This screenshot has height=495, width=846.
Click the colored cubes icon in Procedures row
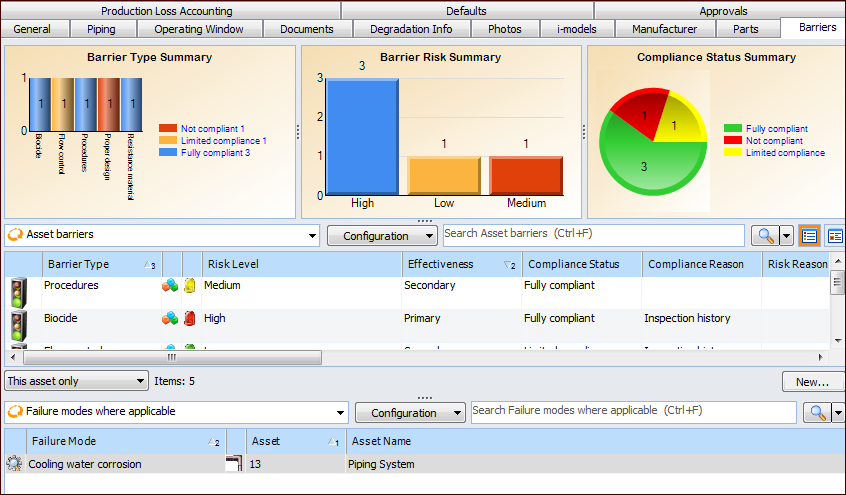coord(170,286)
